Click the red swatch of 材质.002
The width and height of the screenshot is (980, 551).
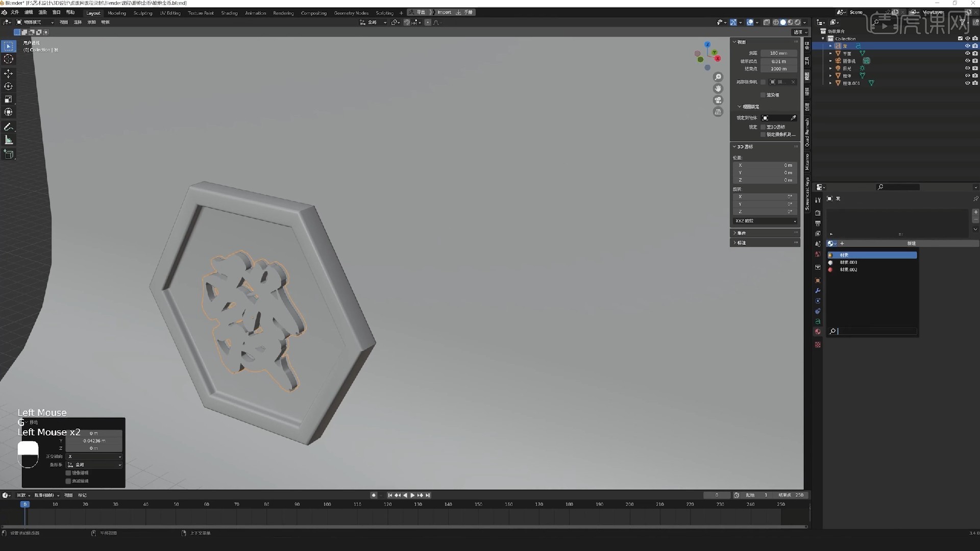830,270
